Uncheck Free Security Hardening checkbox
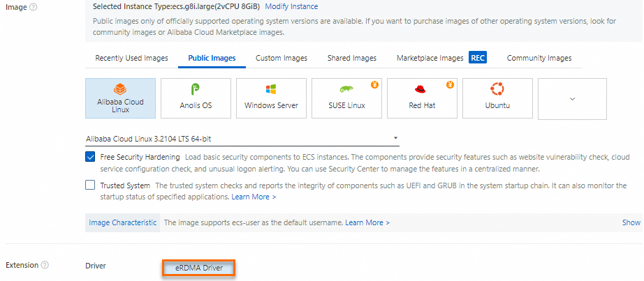This screenshot has height=281, width=644. pyautogui.click(x=90, y=157)
